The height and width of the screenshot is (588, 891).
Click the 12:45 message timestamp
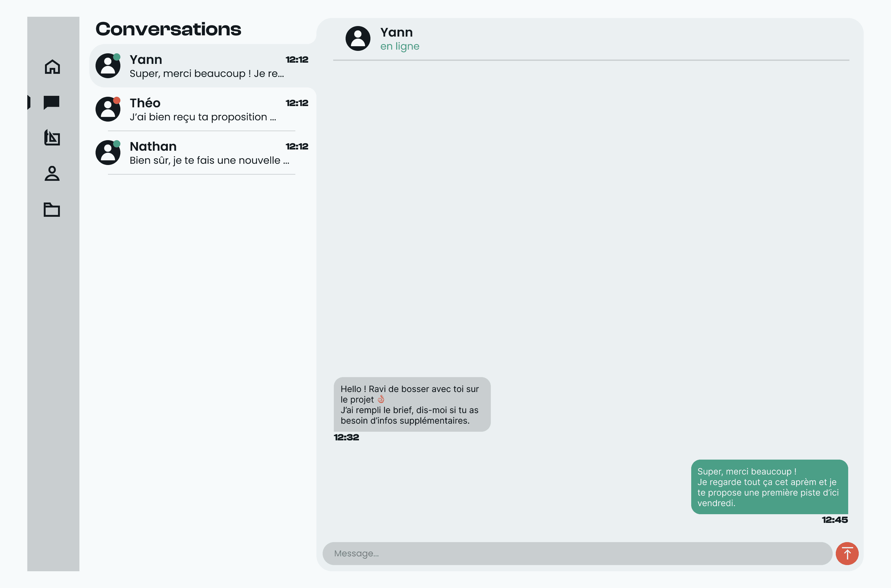point(834,520)
